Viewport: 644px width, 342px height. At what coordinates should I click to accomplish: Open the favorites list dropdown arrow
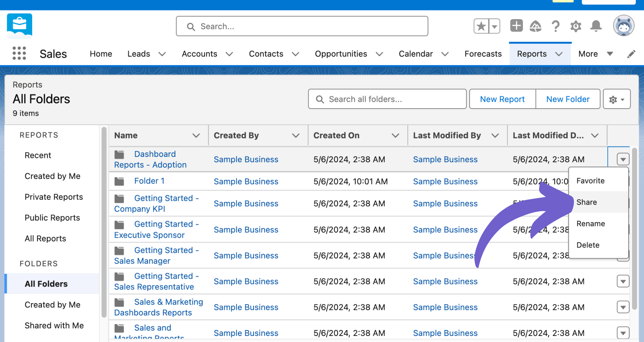tap(494, 26)
